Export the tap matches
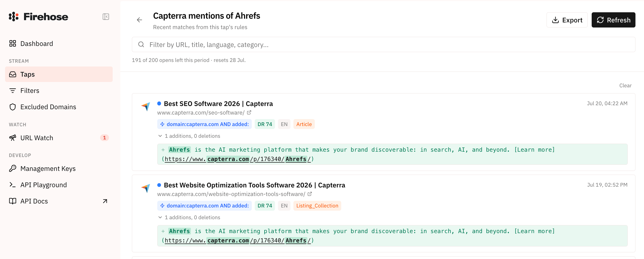Image resolution: width=644 pixels, height=259 pixels. (567, 20)
